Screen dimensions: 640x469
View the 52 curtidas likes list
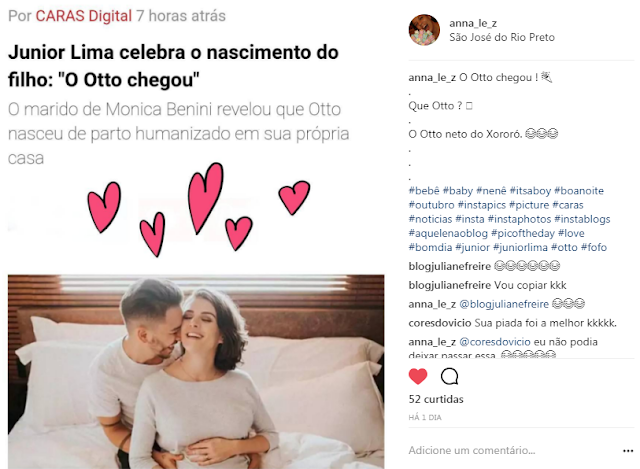(436, 399)
